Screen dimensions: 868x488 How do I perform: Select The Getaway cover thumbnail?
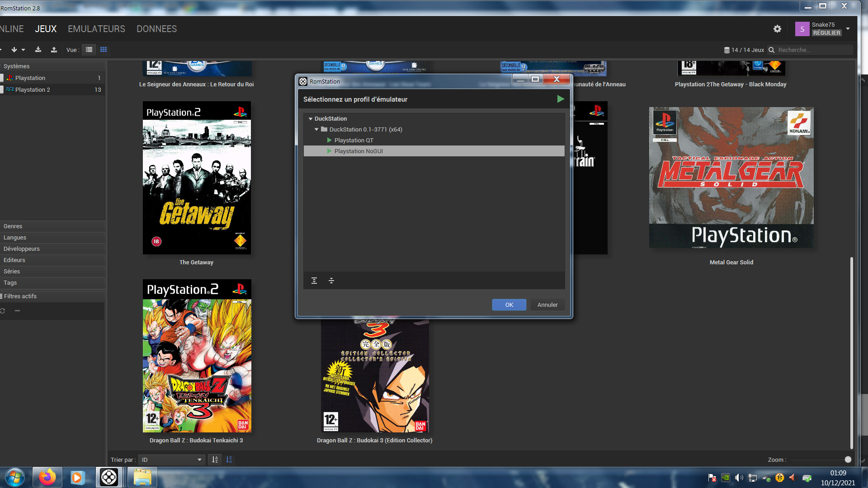pos(197,178)
